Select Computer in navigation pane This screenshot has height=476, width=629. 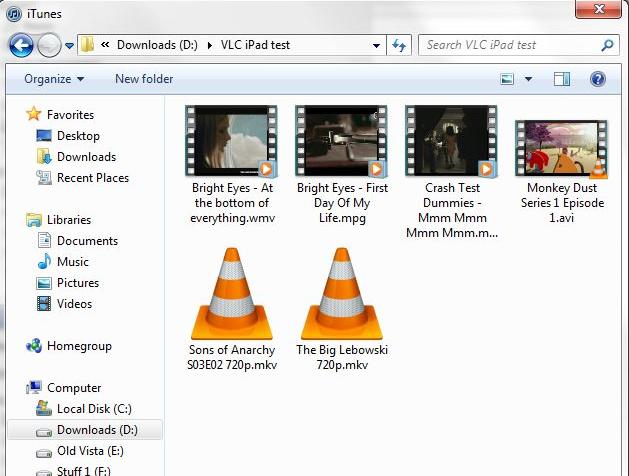click(x=74, y=388)
